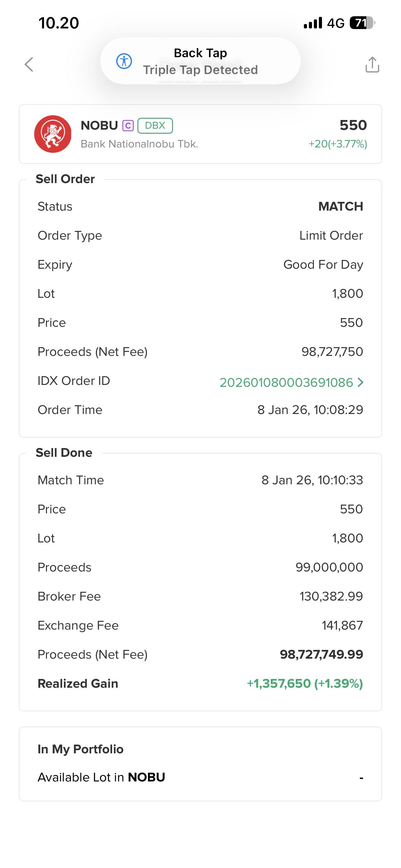401x868 pixels.
Task: Tap the MATCH status value
Action: 340,207
